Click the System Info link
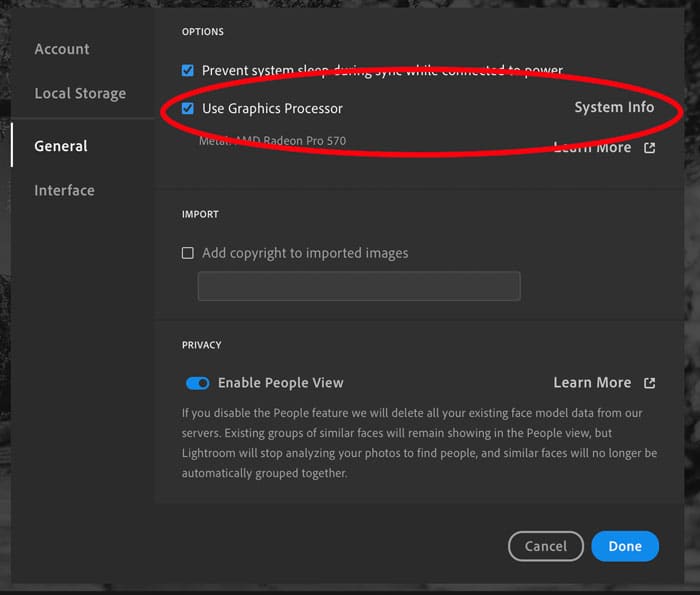 tap(614, 108)
